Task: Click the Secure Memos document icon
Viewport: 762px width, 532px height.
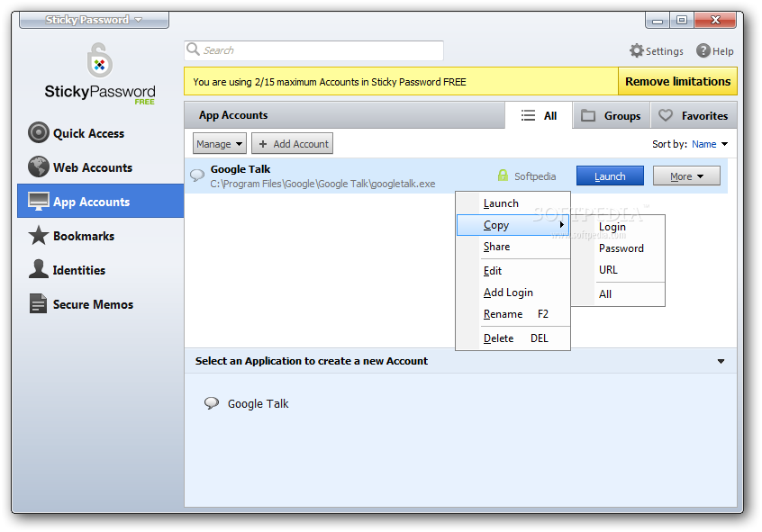Action: click(x=39, y=303)
